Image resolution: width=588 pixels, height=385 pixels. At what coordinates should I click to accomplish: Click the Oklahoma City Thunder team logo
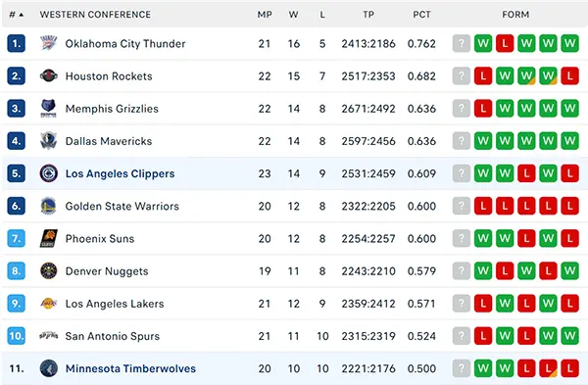[49, 43]
